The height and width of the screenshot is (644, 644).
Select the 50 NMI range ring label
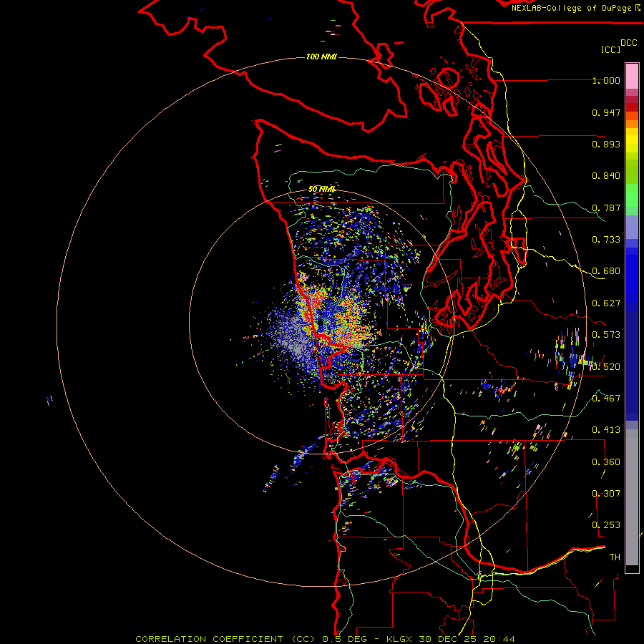point(321,189)
